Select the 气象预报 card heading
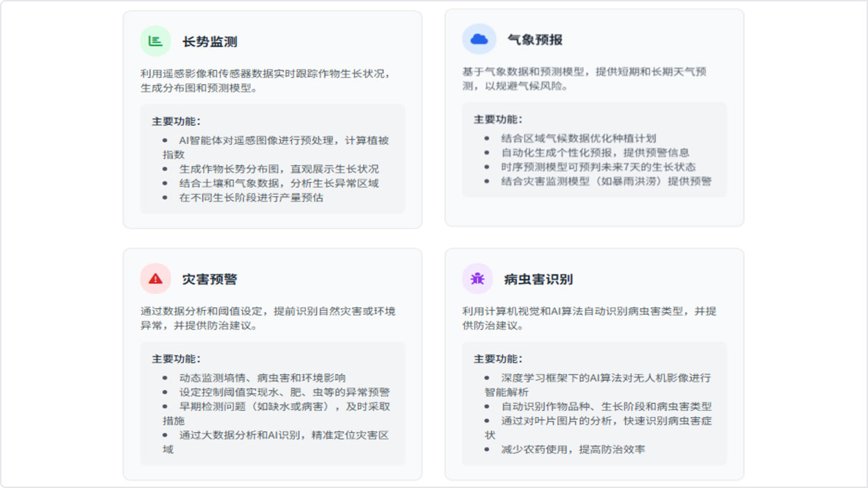The image size is (868, 488). 535,40
